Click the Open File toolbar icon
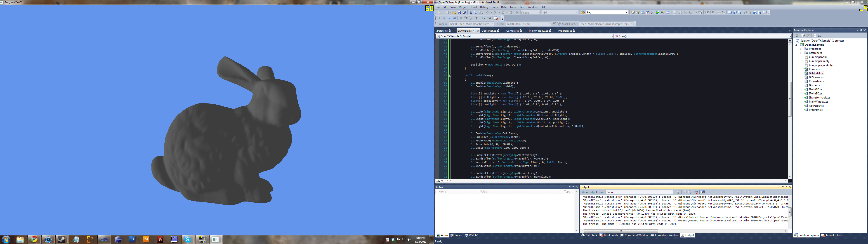868x244 pixels. [455, 12]
